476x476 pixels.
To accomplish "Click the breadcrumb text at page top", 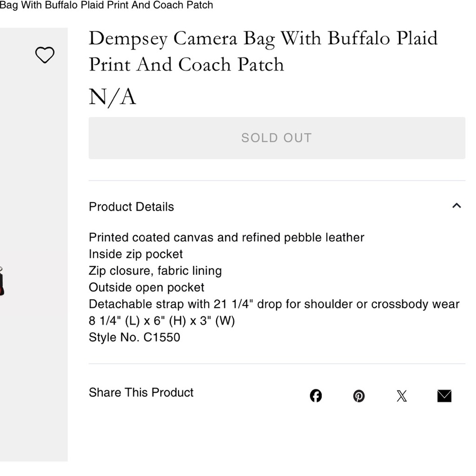I will 107,5.
